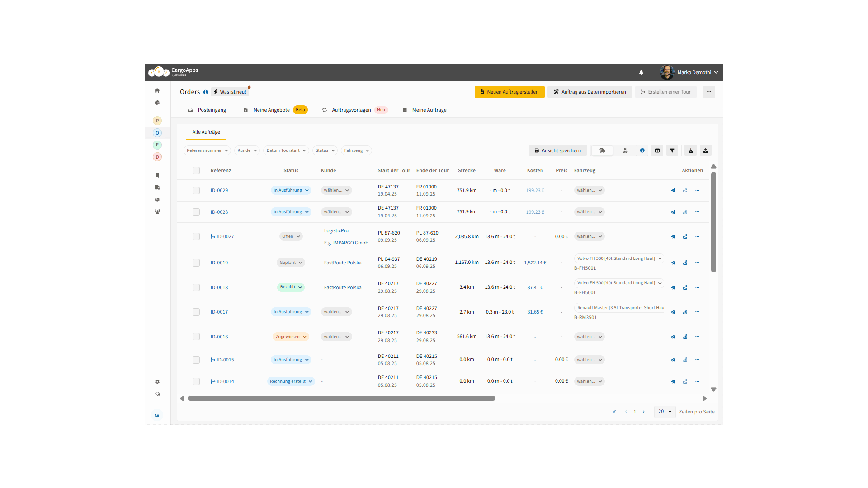Open settings gear in the left sidebar
868x488 pixels.
[x=157, y=382]
